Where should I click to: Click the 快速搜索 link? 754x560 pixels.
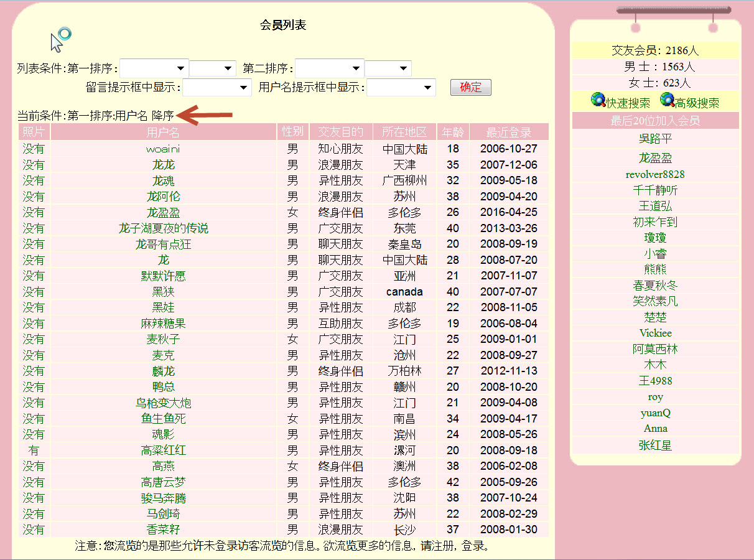[628, 103]
